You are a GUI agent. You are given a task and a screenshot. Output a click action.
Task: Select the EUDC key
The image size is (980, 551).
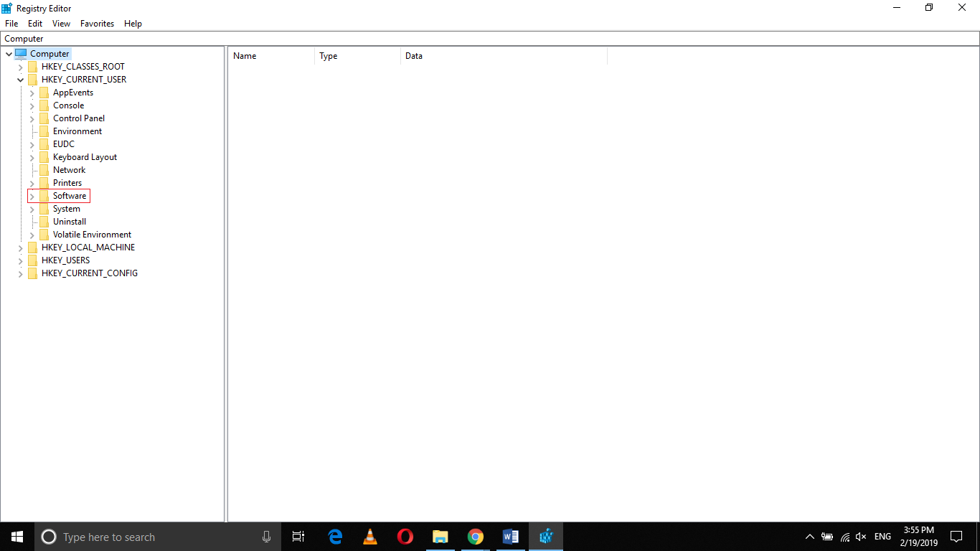pyautogui.click(x=64, y=144)
